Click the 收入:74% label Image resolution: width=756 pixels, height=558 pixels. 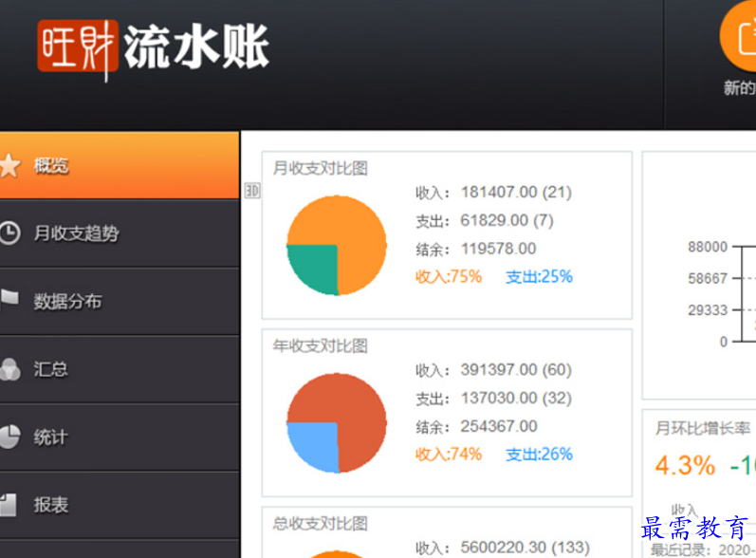click(x=449, y=455)
